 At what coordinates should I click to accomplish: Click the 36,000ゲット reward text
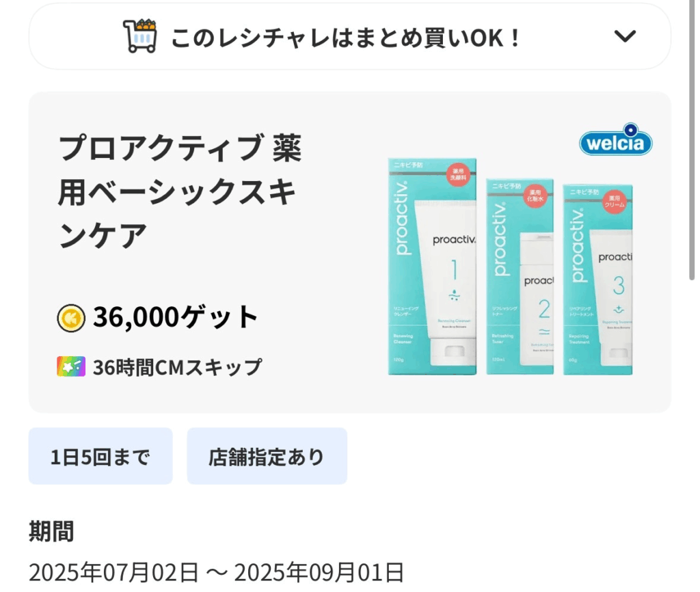[176, 317]
